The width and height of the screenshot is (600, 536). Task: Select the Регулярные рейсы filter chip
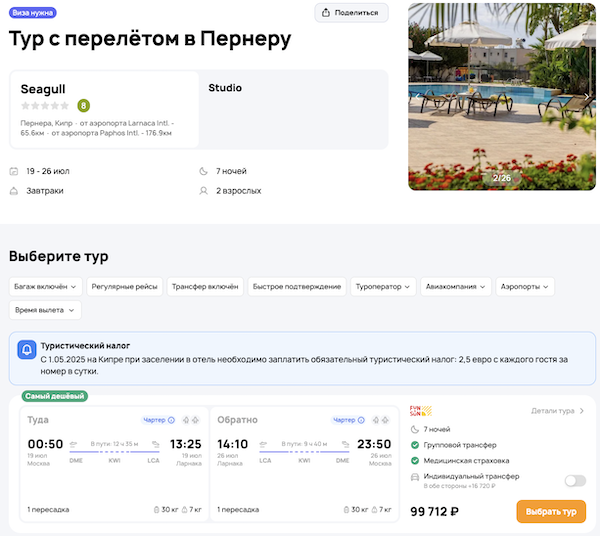(x=124, y=286)
